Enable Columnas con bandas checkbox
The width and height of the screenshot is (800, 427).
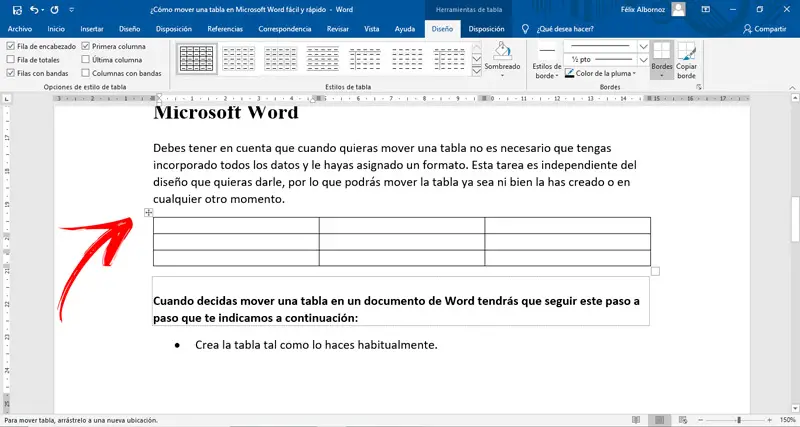point(85,73)
